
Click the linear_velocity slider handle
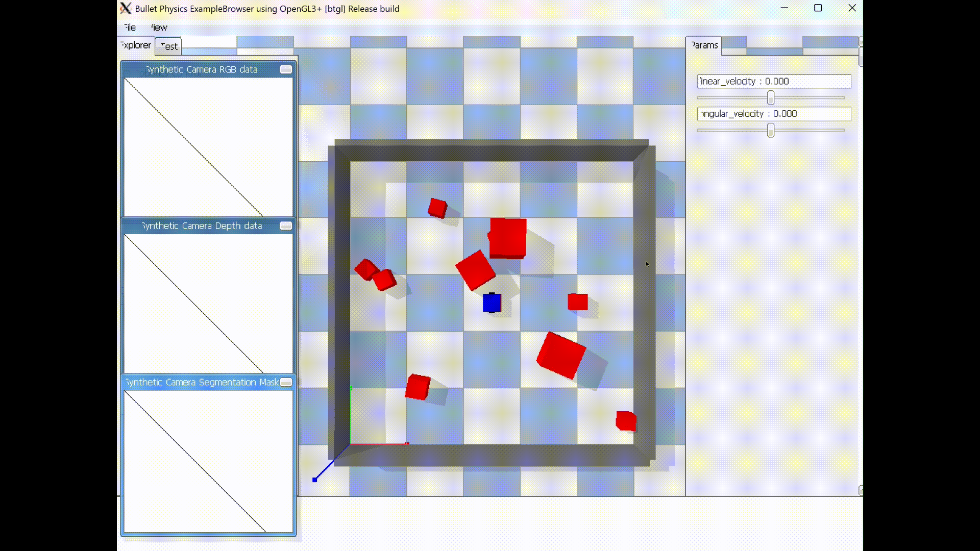click(771, 97)
